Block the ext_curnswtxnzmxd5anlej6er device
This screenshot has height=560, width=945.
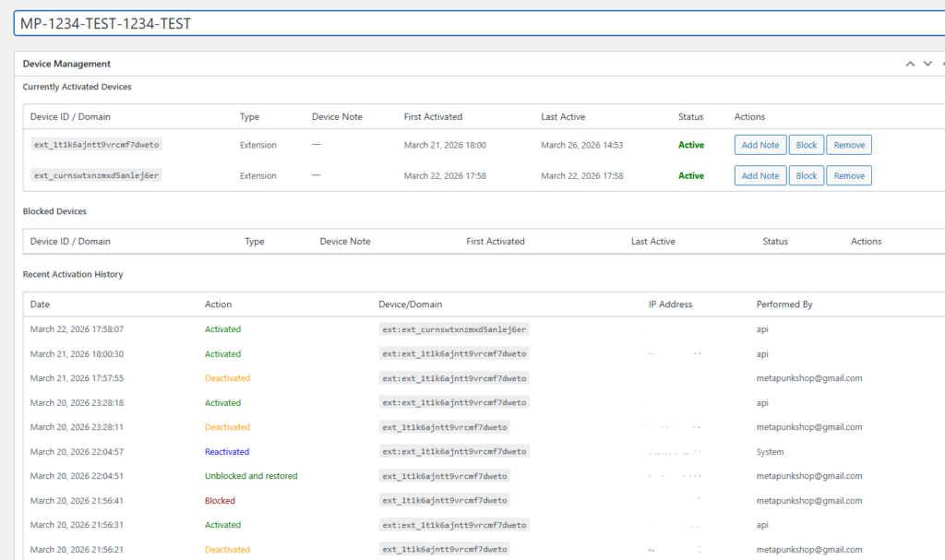pyautogui.click(x=806, y=175)
